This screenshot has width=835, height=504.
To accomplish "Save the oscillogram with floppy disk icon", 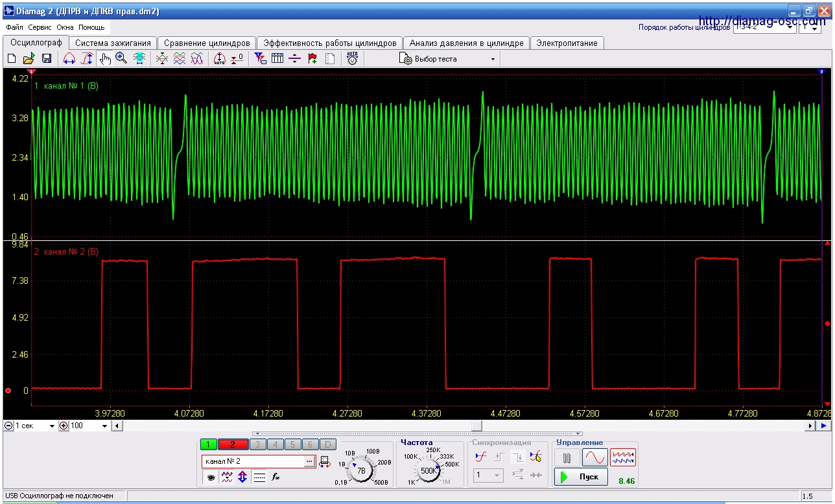I will [x=47, y=59].
